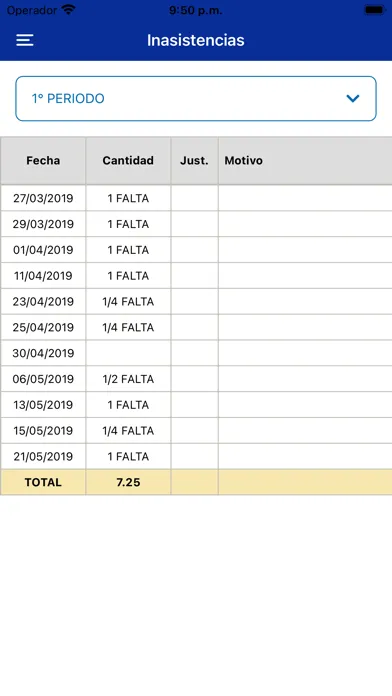This screenshot has width=392, height=696.
Task: Tap the 13/05/2019 date cell
Action: [x=43, y=404]
